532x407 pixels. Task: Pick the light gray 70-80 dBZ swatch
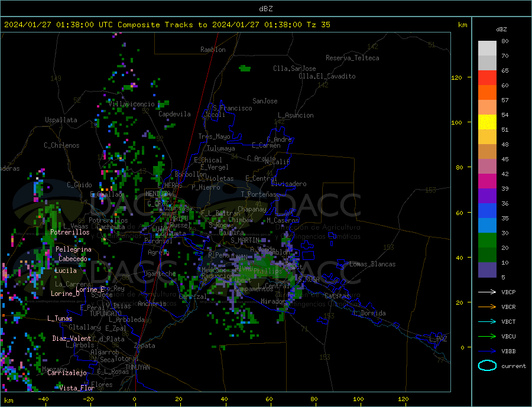pyautogui.click(x=487, y=48)
